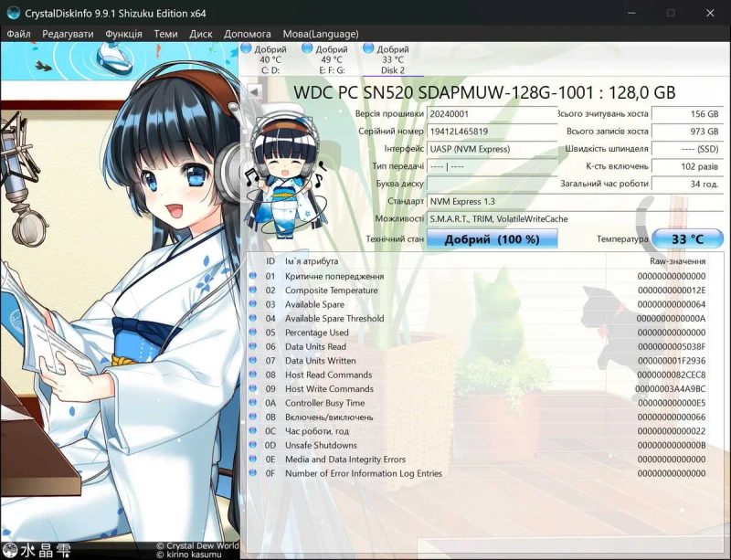
Task: Click the status icon of Включень/виключень row
Action: (x=253, y=417)
